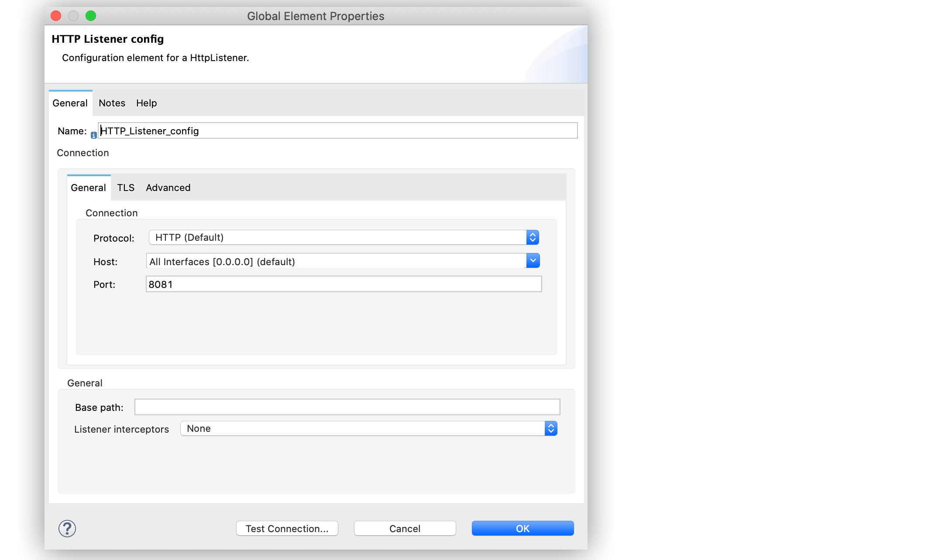Expand the Host interfaces dropdown
935x560 pixels.
coord(533,261)
